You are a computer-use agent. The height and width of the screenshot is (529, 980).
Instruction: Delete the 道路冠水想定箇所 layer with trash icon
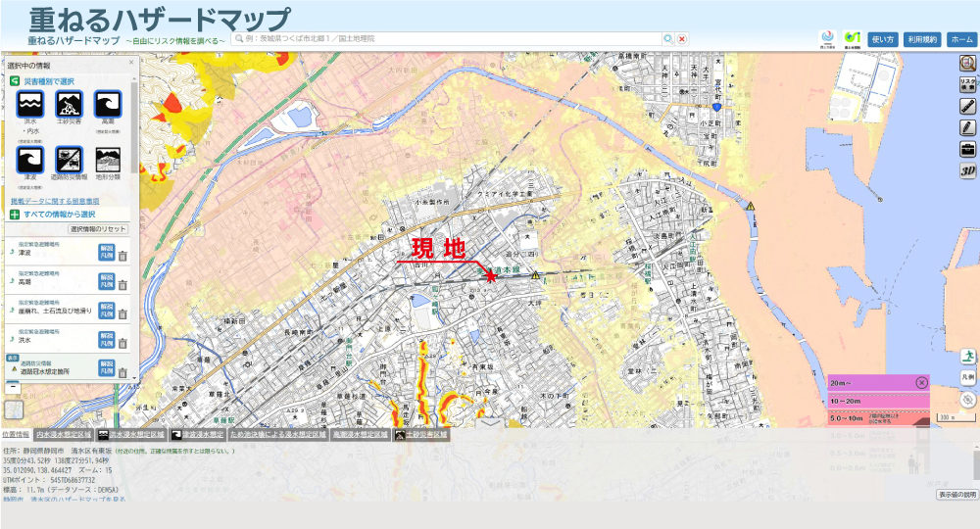click(x=122, y=373)
